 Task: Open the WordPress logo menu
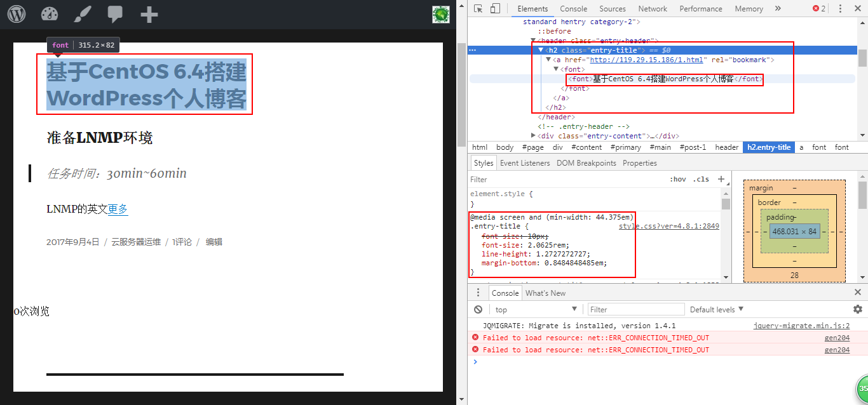17,14
